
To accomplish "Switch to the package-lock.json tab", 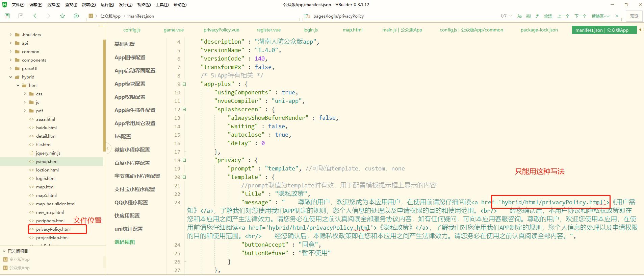I will 539,30.
